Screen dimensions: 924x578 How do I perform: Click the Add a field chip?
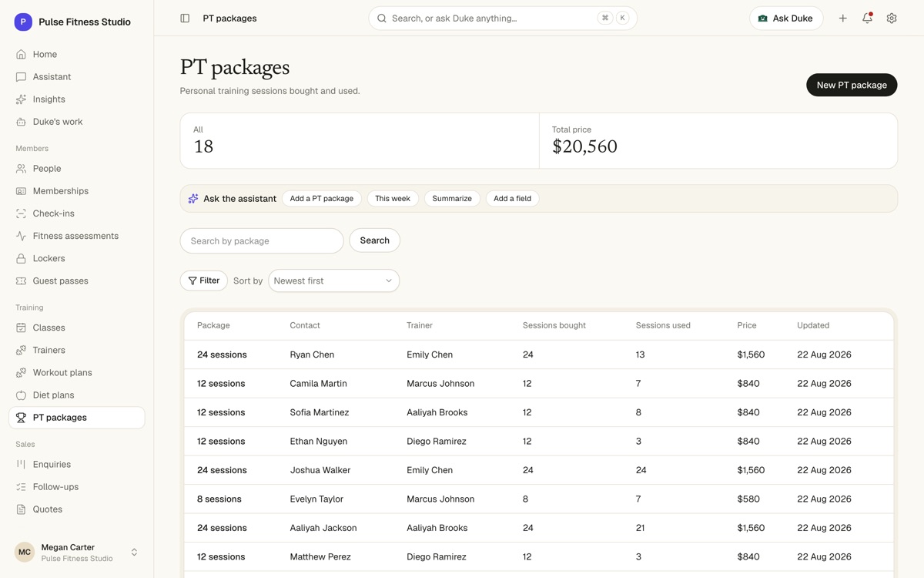[512, 199]
